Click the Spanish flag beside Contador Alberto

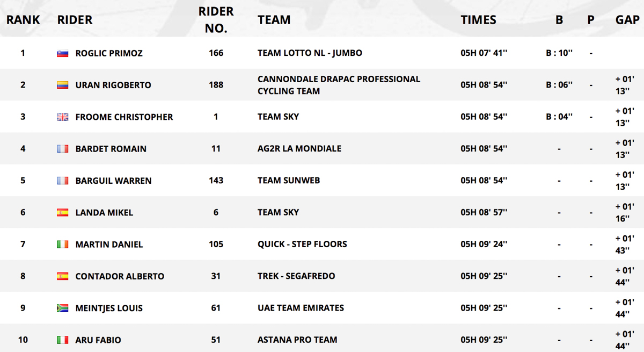pos(63,276)
